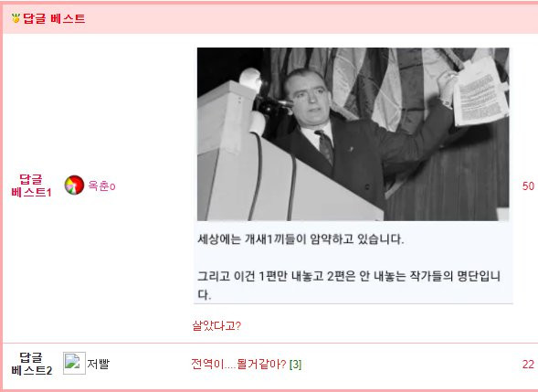
Task: Open the 살았다고? comment text
Action: click(x=216, y=325)
